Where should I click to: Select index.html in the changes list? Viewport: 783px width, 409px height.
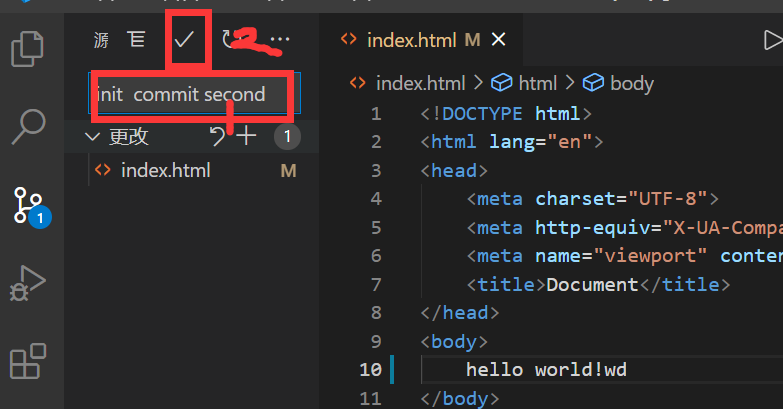coord(165,170)
